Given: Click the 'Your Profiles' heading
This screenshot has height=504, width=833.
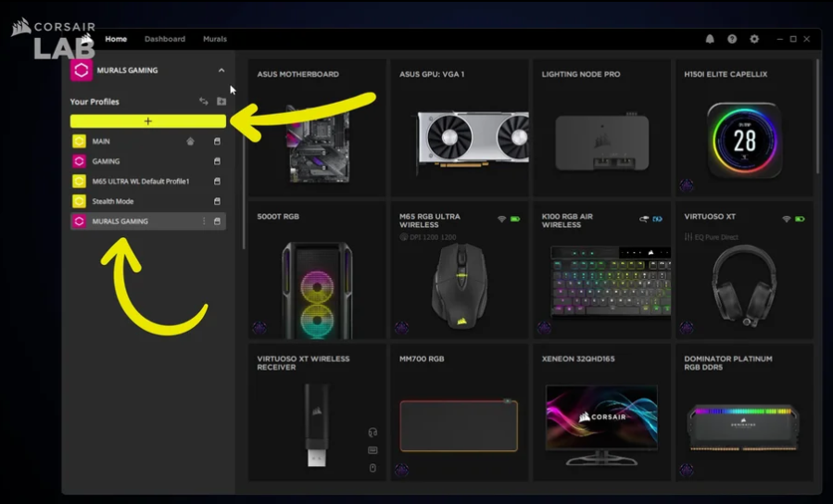Looking at the screenshot, I should tap(95, 101).
